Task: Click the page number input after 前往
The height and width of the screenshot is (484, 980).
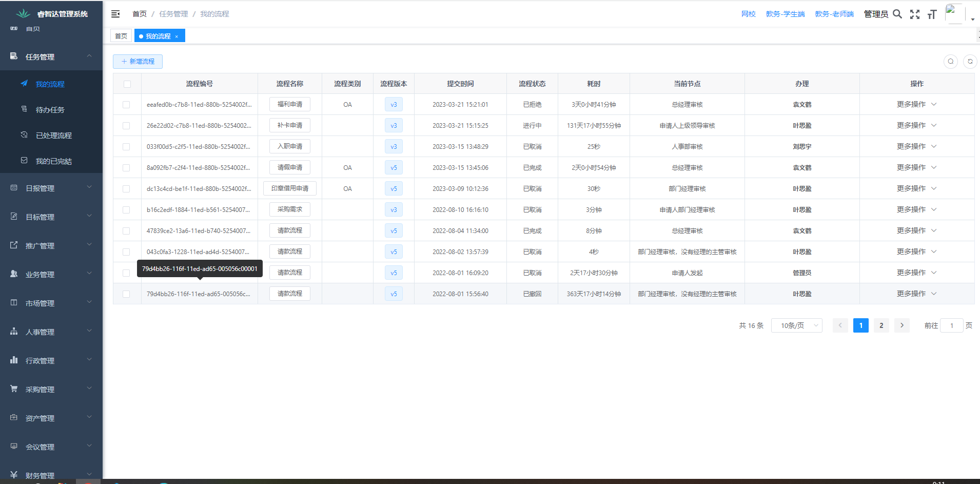Action: click(x=951, y=325)
